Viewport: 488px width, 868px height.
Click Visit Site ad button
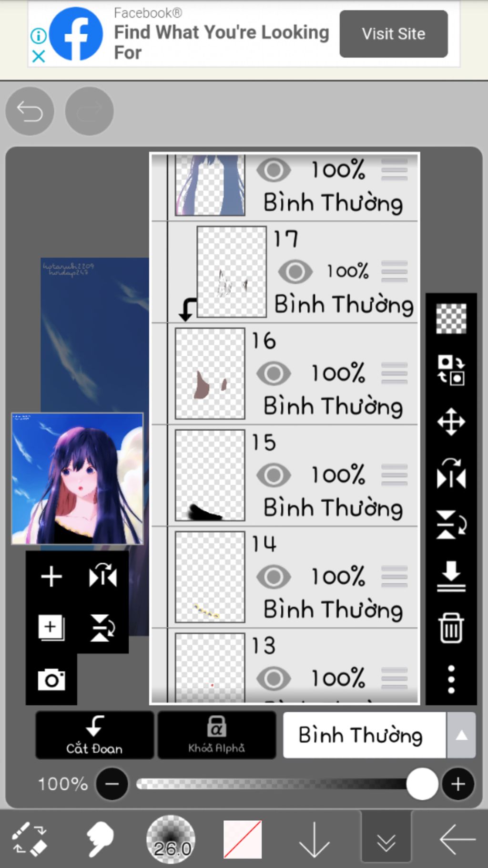point(394,34)
